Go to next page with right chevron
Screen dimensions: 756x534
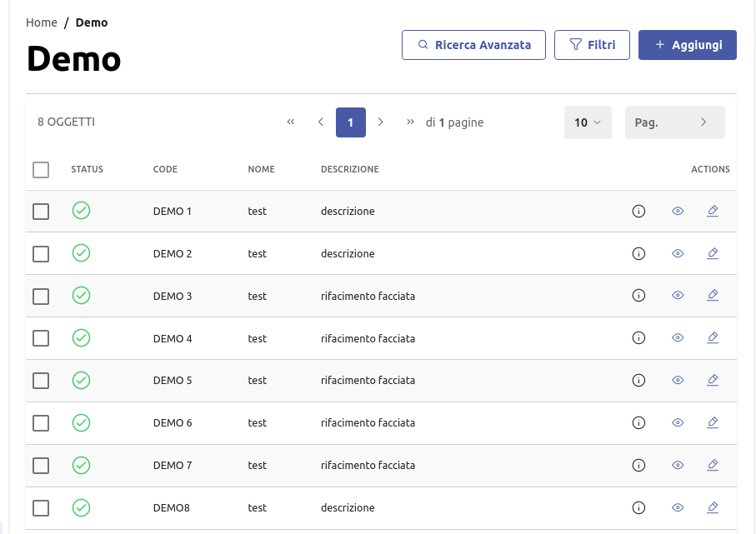tap(381, 122)
